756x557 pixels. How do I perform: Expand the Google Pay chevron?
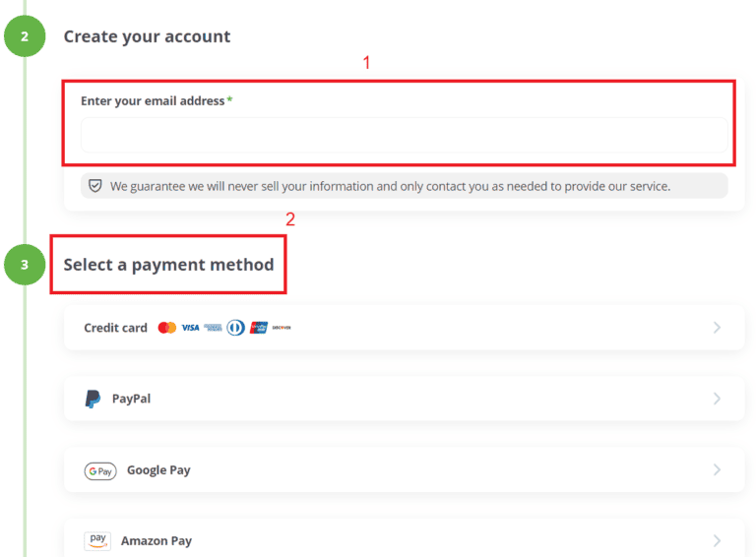click(x=717, y=469)
